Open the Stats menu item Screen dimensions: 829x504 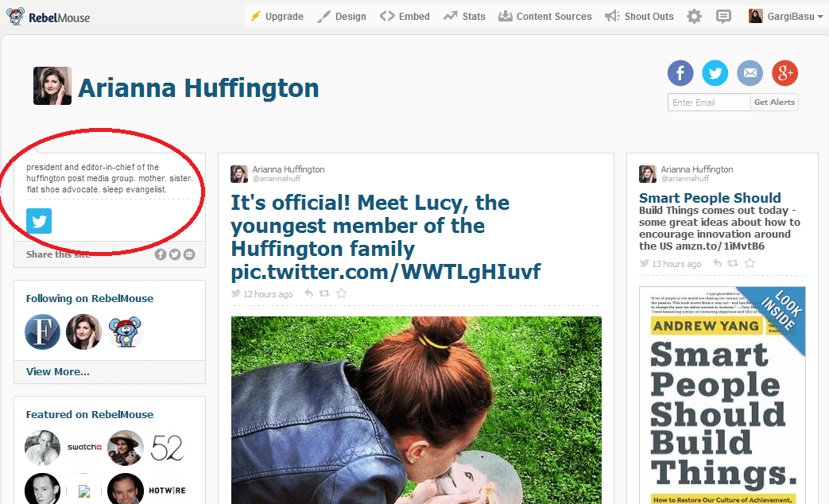(464, 17)
